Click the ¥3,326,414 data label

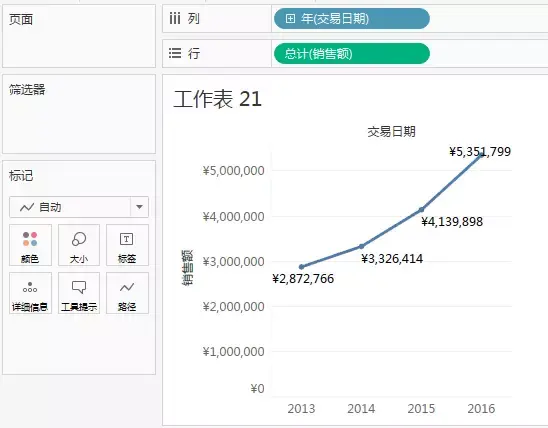click(x=392, y=259)
